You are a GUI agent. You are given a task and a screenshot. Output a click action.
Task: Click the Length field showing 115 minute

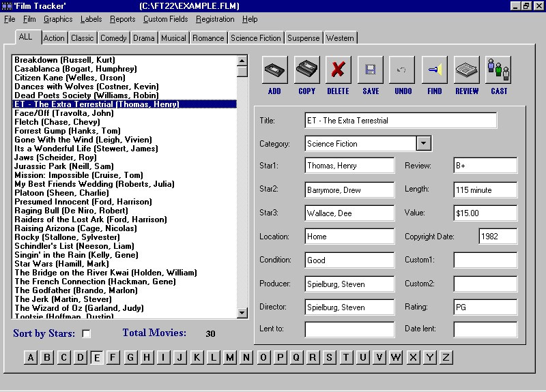[485, 190]
